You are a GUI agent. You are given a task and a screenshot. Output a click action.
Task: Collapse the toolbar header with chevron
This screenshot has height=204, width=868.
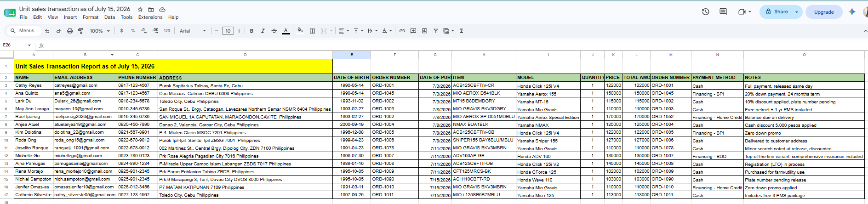click(x=865, y=31)
